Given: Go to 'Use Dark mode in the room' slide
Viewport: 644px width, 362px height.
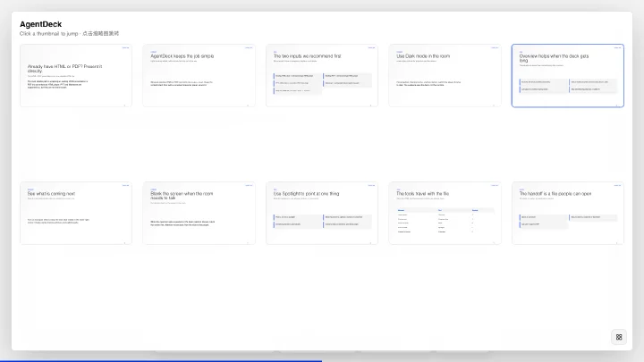Looking at the screenshot, I should (445, 75).
